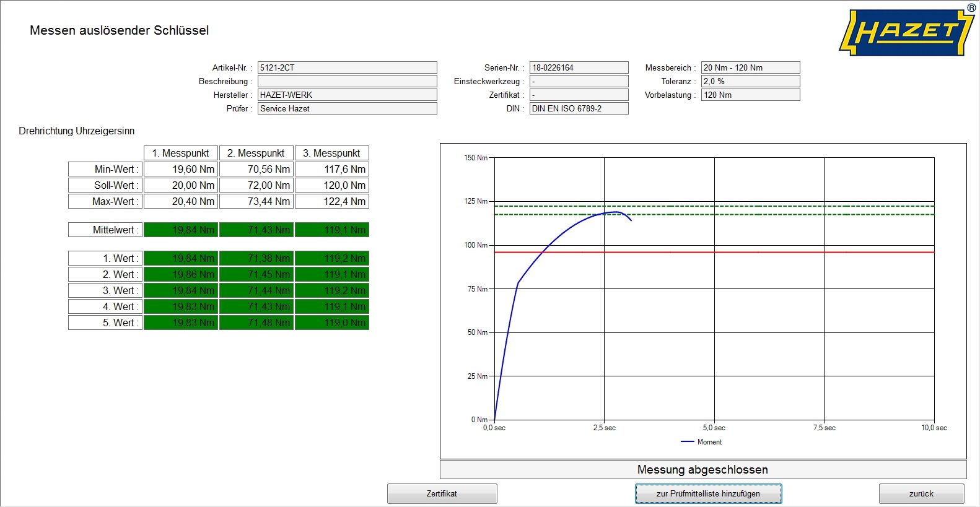
Task: Select the Messbereich field 20 Nm - 120 Nm
Action: pos(750,67)
